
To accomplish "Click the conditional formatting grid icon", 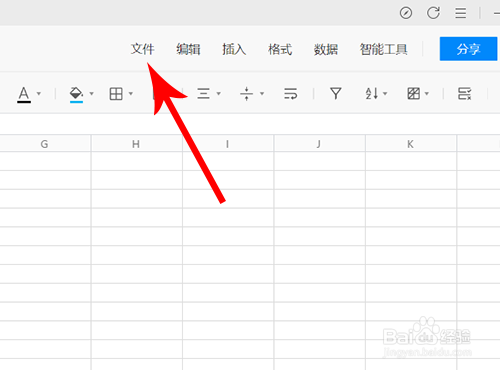I will tap(414, 94).
